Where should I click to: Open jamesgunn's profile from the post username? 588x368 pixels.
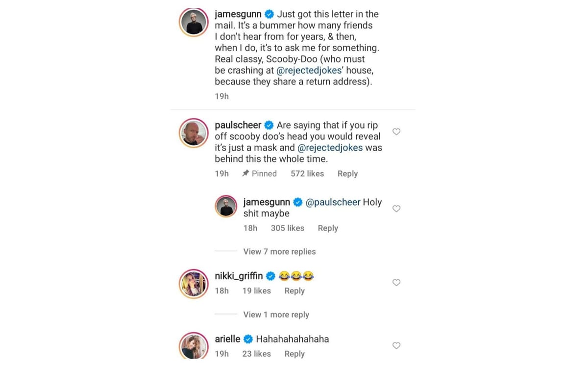pyautogui.click(x=239, y=14)
